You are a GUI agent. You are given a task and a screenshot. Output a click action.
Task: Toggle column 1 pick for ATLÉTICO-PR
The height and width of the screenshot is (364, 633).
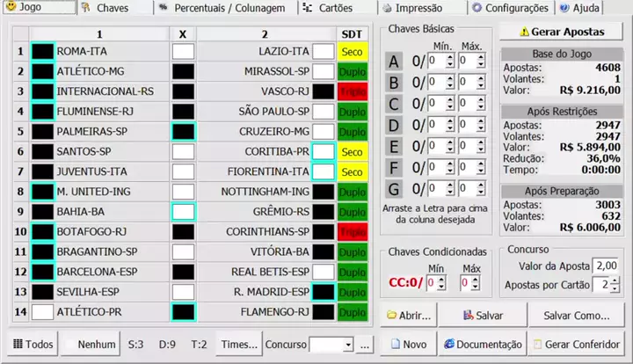[43, 312]
